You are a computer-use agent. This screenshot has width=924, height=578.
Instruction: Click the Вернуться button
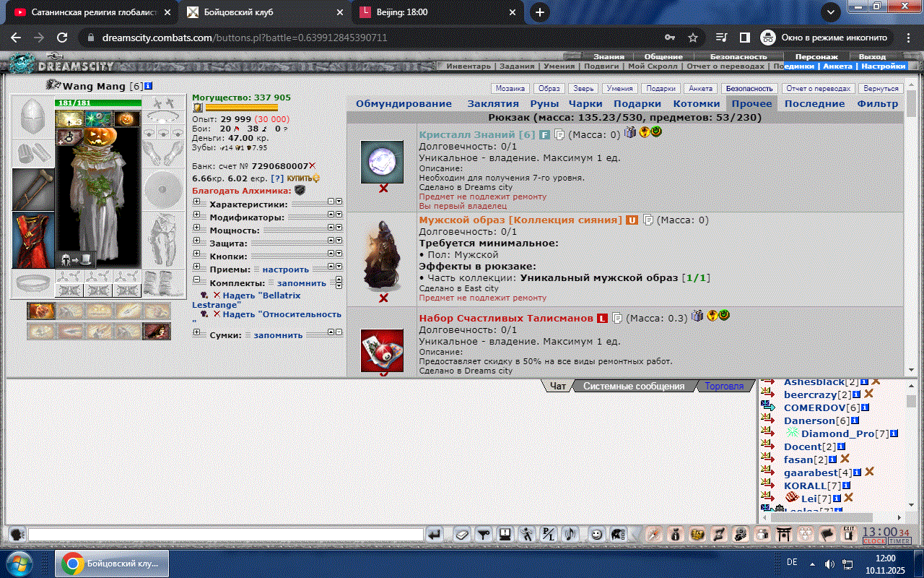pyautogui.click(x=883, y=89)
